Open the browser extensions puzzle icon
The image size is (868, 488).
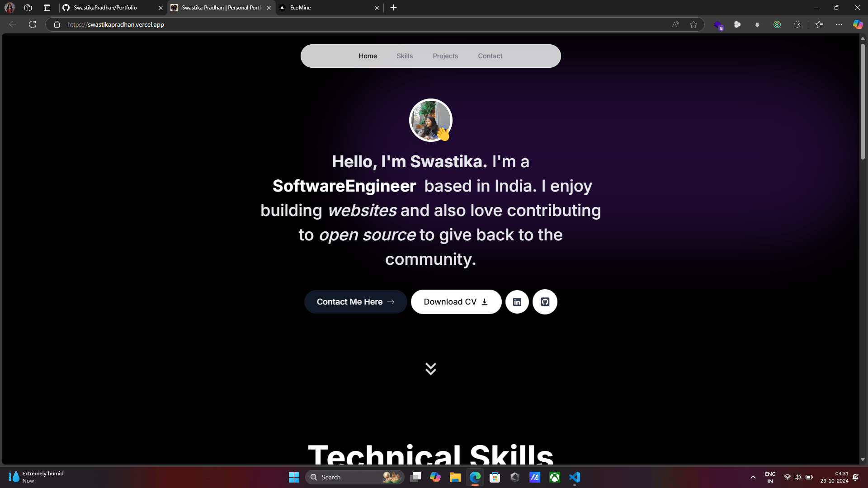797,24
